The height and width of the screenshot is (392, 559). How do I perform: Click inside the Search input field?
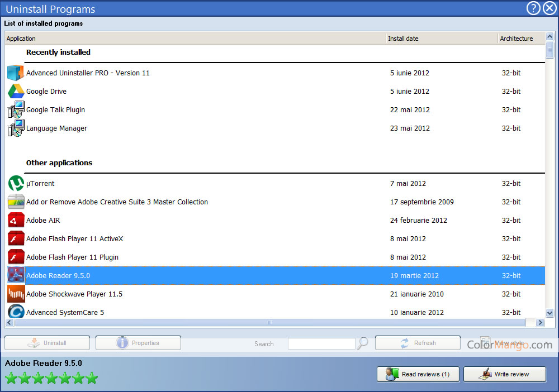coord(321,343)
